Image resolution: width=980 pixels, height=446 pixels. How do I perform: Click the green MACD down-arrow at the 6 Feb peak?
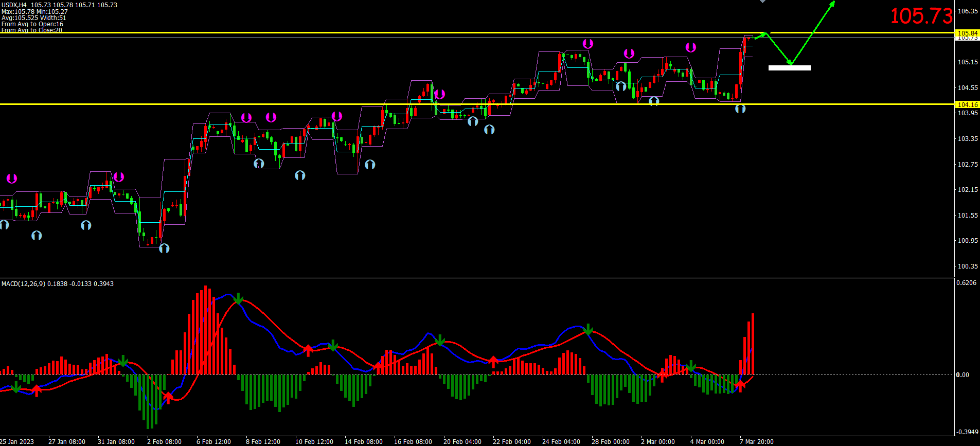(x=238, y=299)
